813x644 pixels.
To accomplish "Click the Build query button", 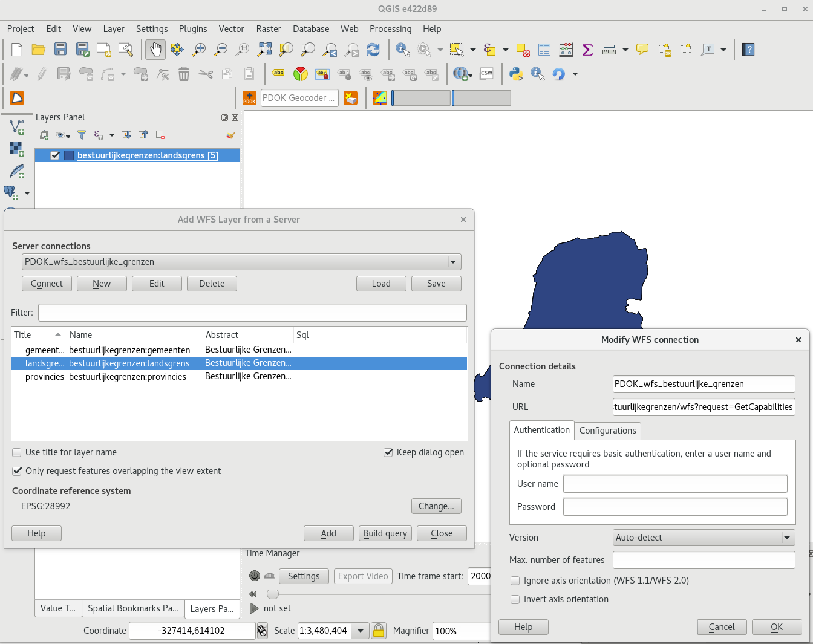I will click(385, 533).
